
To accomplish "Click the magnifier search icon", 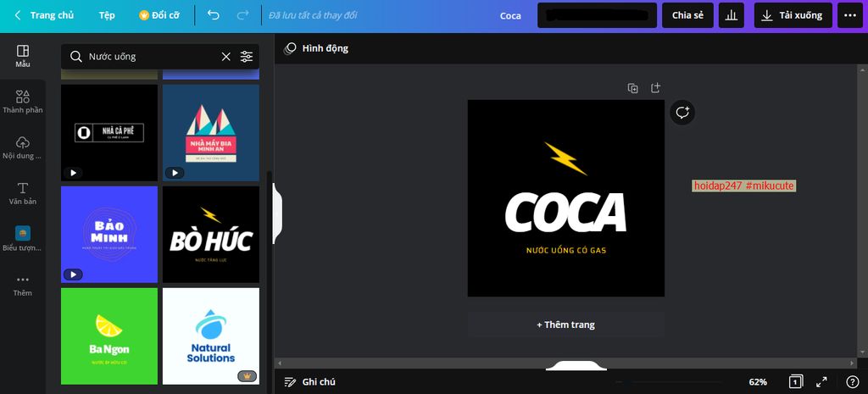I will [x=75, y=57].
